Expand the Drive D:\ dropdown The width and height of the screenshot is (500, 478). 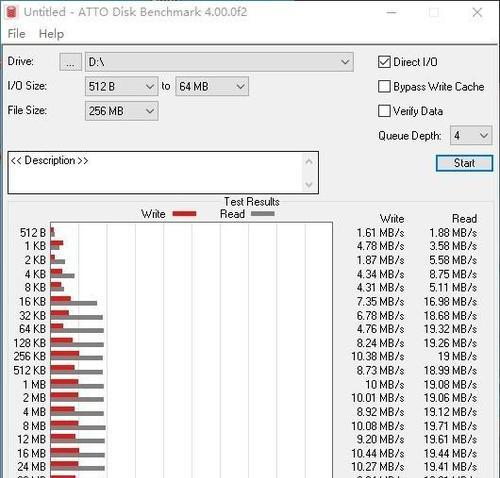point(219,62)
